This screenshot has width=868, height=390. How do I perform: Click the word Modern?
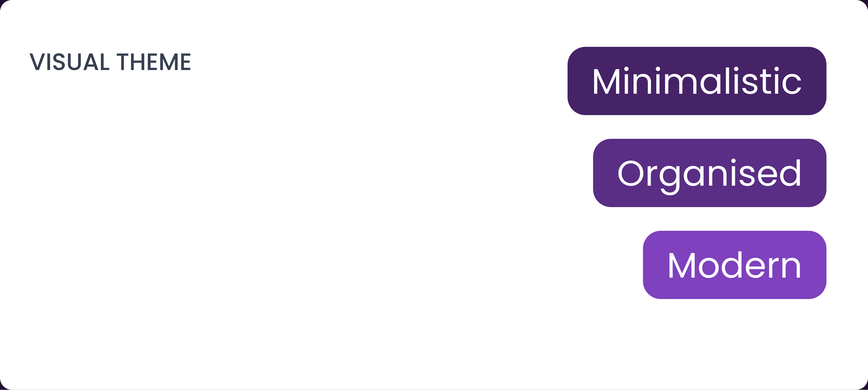pyautogui.click(x=735, y=265)
